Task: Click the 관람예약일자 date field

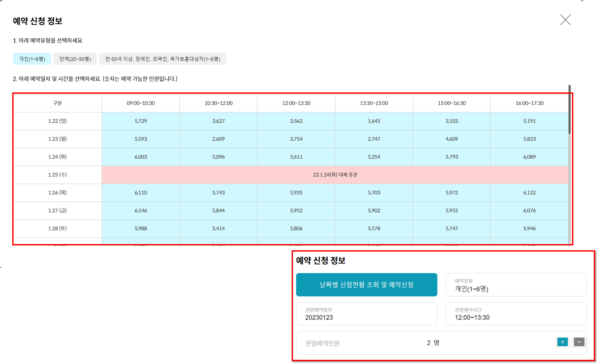Action: [367, 314]
